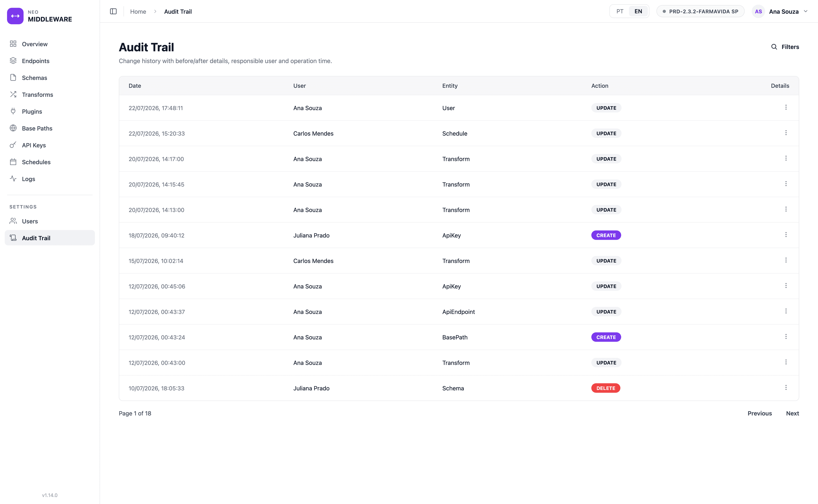The width and height of the screenshot is (818, 504).
Task: Open Schedules section
Action: pos(50,162)
